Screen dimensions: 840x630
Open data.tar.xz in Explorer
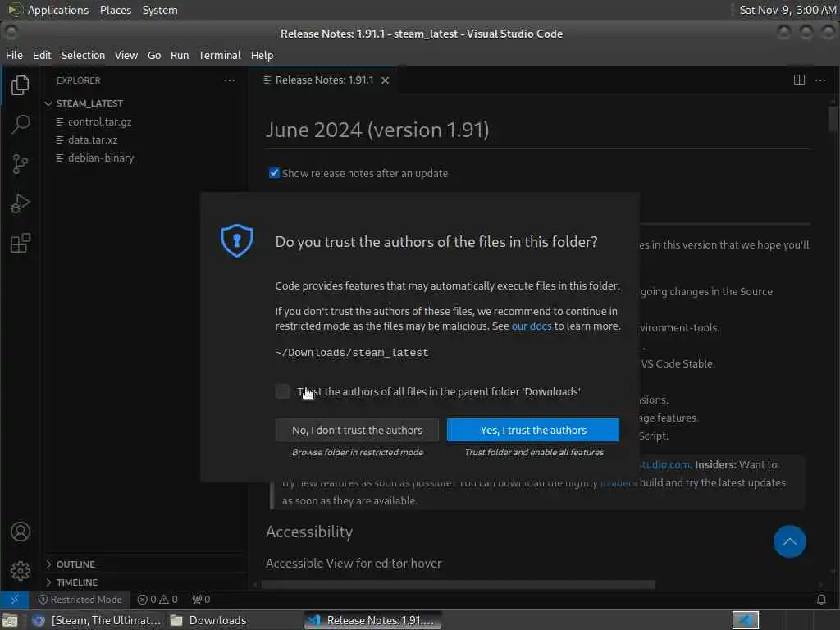coord(93,139)
